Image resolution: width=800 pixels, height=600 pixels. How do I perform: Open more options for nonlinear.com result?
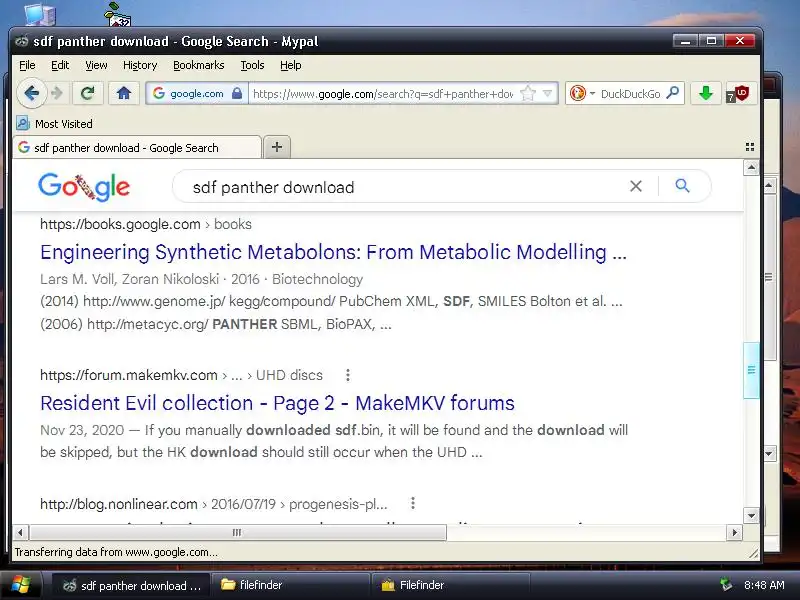(413, 504)
